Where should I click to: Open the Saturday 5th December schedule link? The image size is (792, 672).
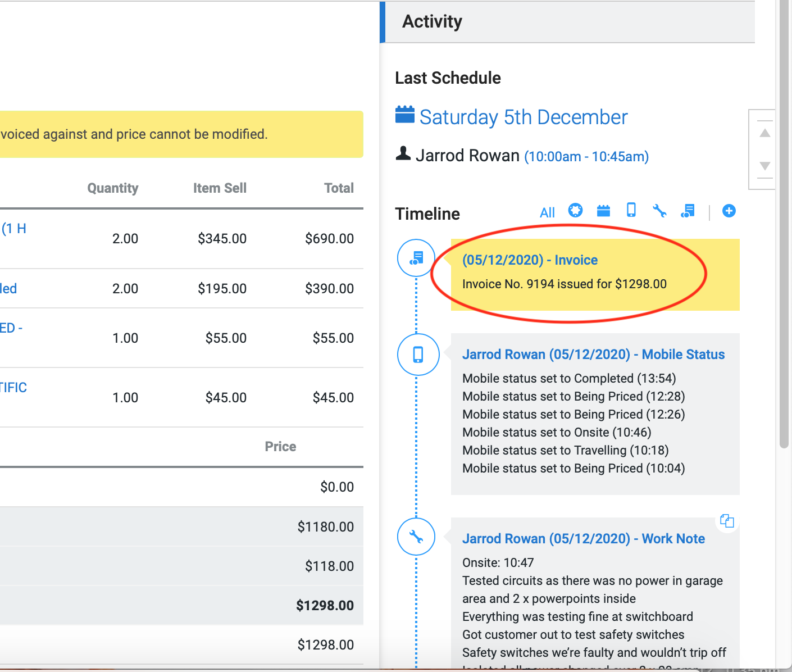[x=523, y=117]
